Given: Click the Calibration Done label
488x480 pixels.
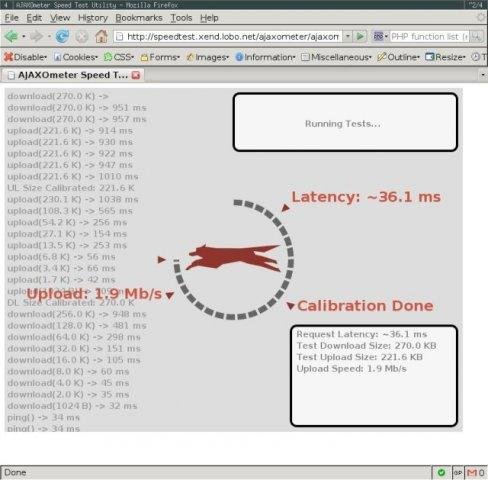Looking at the screenshot, I should (365, 306).
